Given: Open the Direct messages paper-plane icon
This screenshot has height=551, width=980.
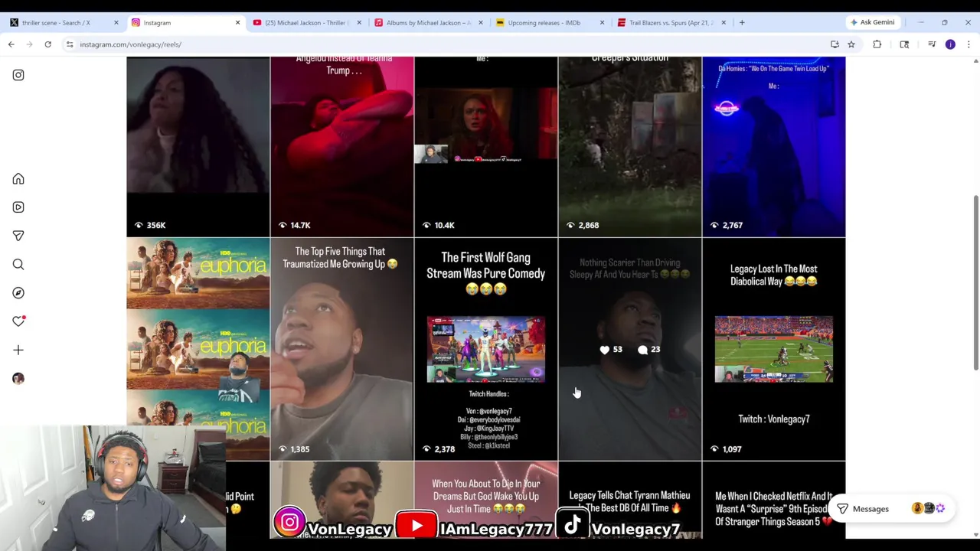Looking at the screenshot, I should 18,236.
